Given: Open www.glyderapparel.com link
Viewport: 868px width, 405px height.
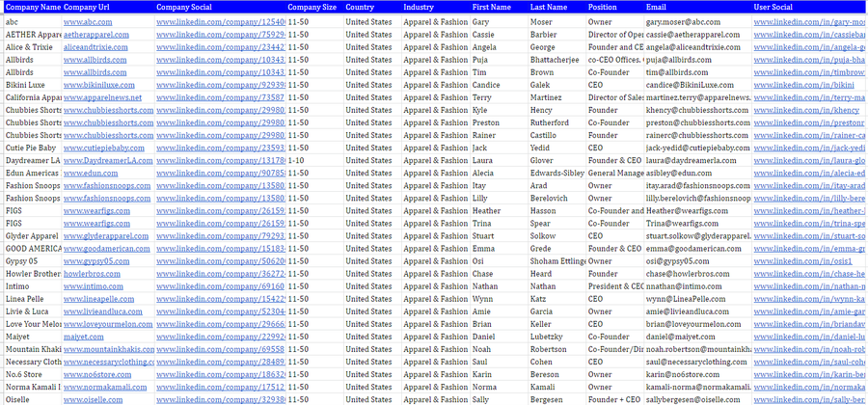Looking at the screenshot, I should (106, 236).
